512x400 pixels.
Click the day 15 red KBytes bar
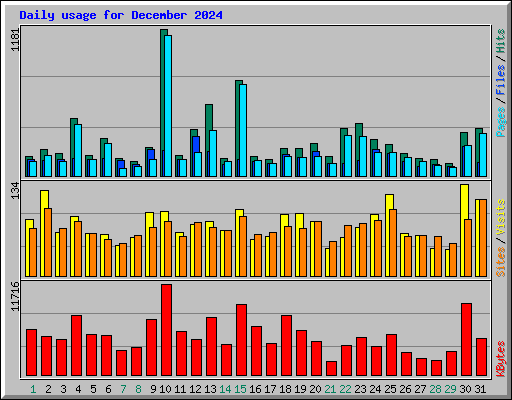241,340
